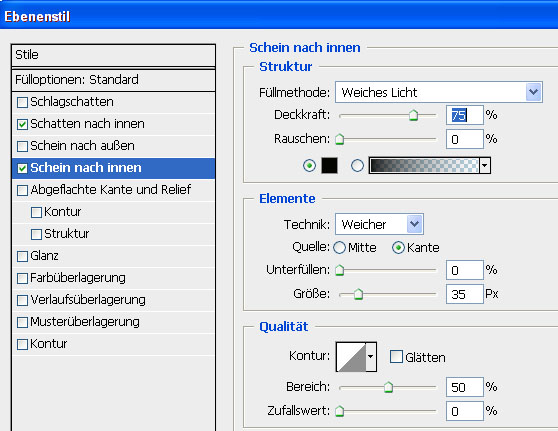Enable the Schlagschatten checkbox
This screenshot has height=431, width=558.
pyautogui.click(x=22, y=103)
